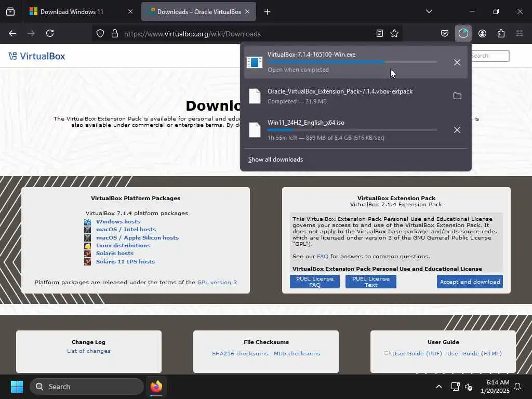Click Solaris 11 IPS hosts icon
This screenshot has width=532, height=399.
click(87, 262)
